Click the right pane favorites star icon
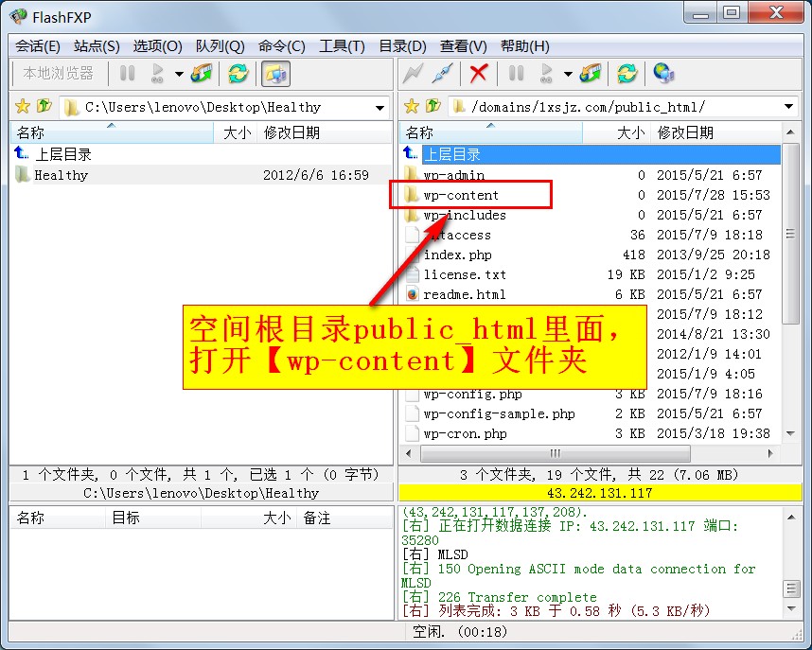 point(412,107)
